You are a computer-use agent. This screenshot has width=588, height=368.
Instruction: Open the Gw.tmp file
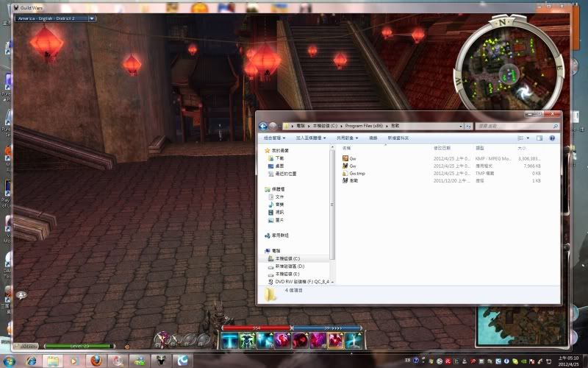[x=356, y=173]
